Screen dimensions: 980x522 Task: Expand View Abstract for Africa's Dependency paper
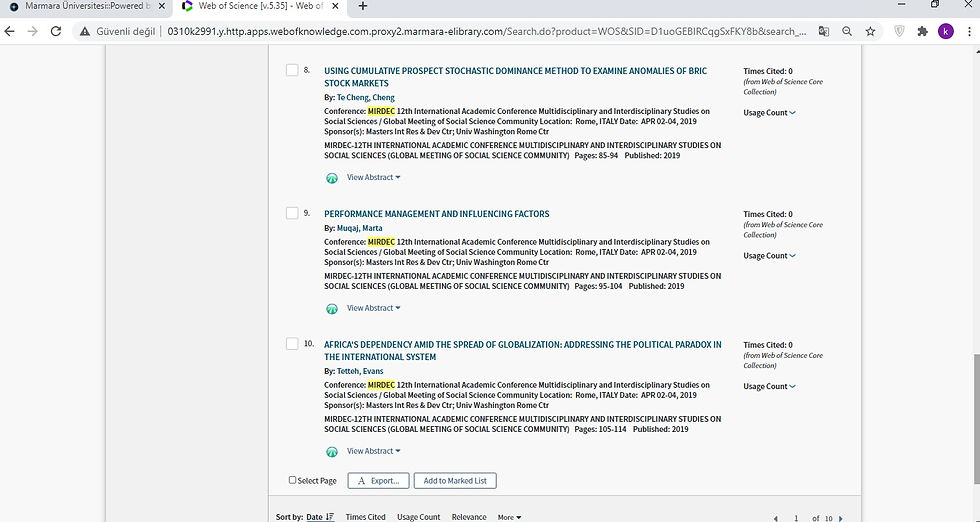[374, 451]
